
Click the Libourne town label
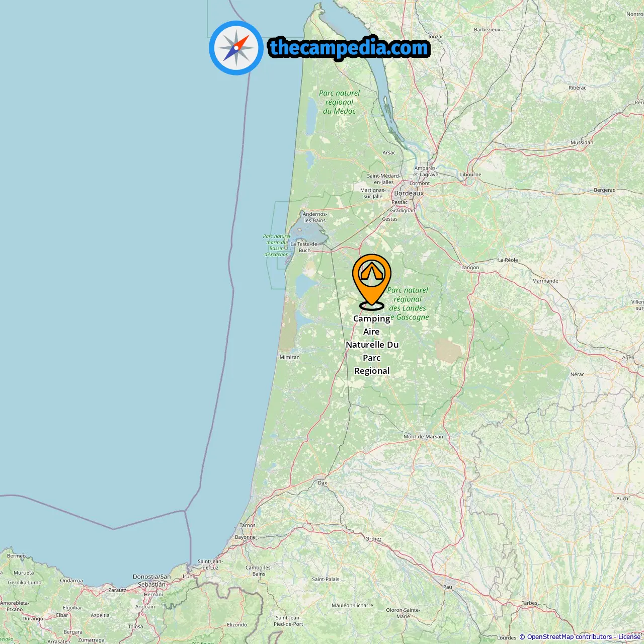471,175
